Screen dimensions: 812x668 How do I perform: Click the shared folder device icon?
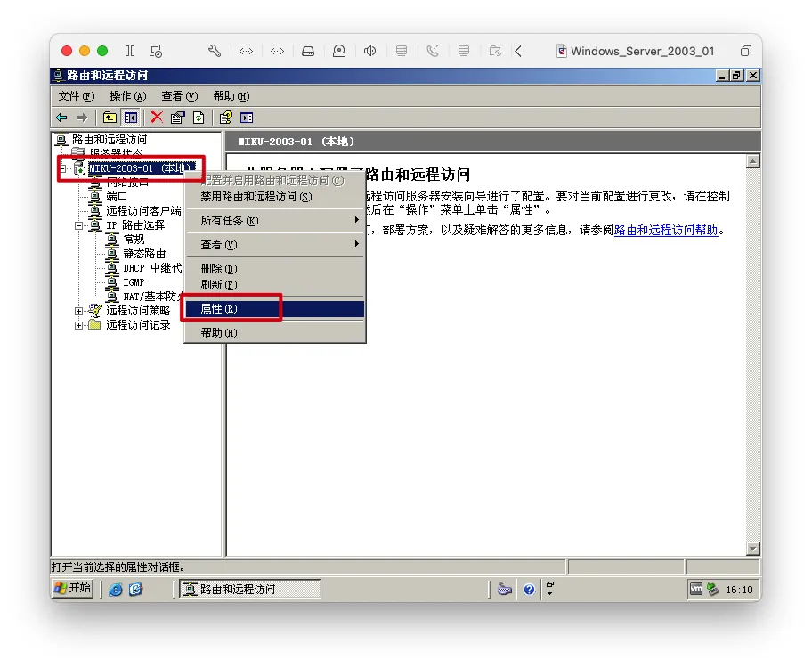(496, 51)
